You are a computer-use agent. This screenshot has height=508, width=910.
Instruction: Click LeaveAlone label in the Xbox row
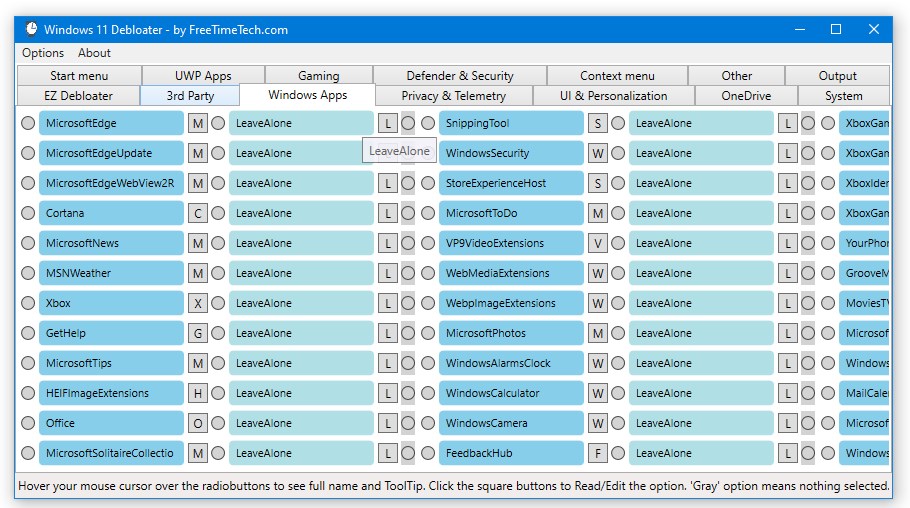(x=301, y=303)
